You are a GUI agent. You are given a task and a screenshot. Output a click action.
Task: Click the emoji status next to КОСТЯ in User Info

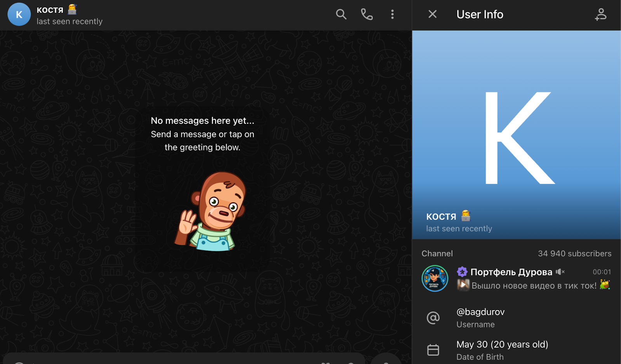pyautogui.click(x=466, y=215)
